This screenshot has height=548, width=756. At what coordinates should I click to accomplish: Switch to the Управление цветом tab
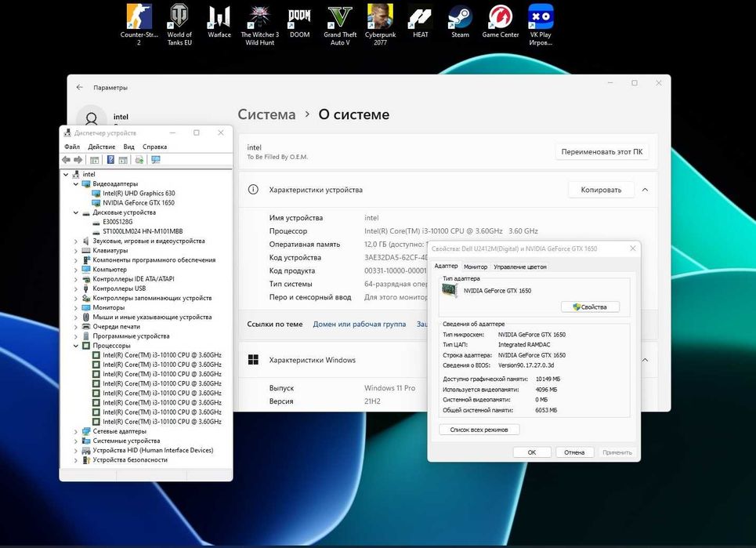[x=519, y=267]
